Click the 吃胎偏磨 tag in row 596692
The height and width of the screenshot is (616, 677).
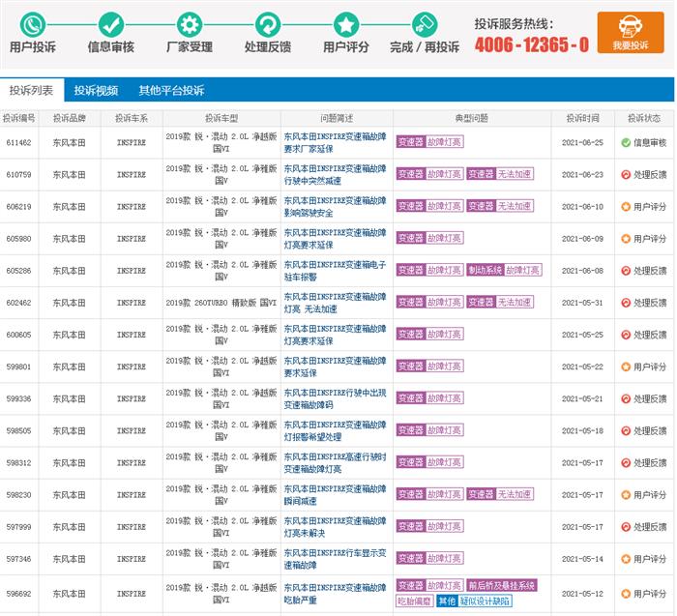414,601
